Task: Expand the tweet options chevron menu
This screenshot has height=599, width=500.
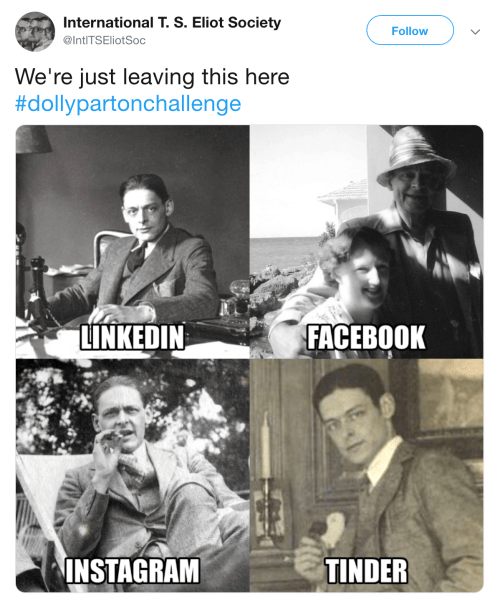Action: coord(475,32)
